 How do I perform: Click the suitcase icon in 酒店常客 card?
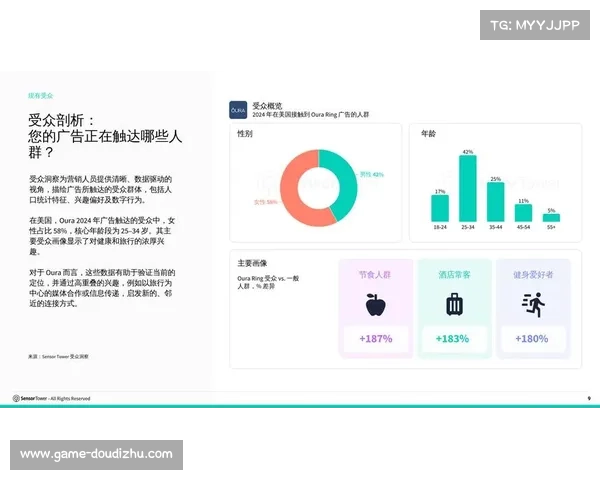click(454, 305)
